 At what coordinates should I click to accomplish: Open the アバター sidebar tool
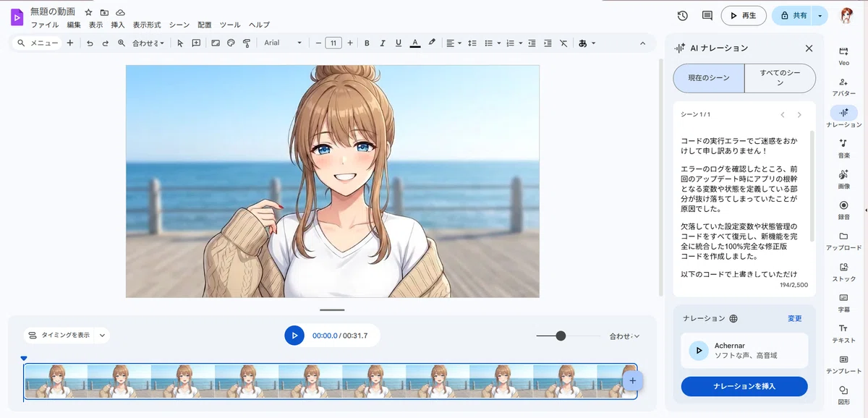(843, 86)
